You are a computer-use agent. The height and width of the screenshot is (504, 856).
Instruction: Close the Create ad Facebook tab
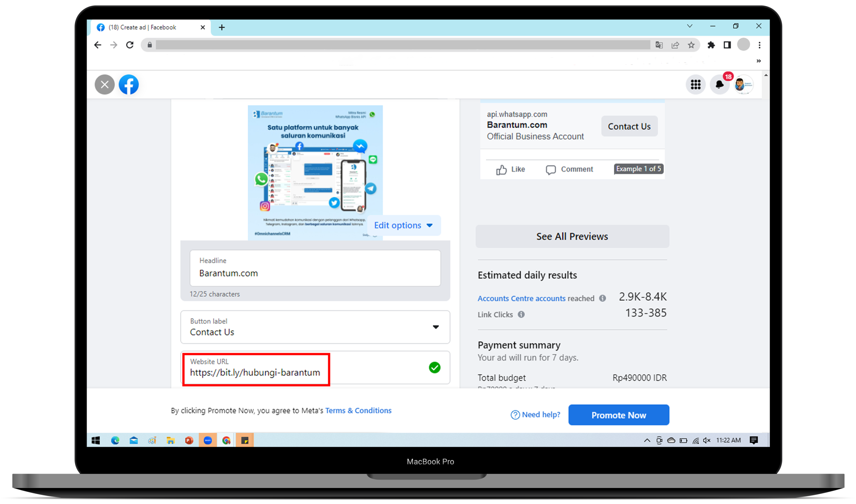pos(203,27)
